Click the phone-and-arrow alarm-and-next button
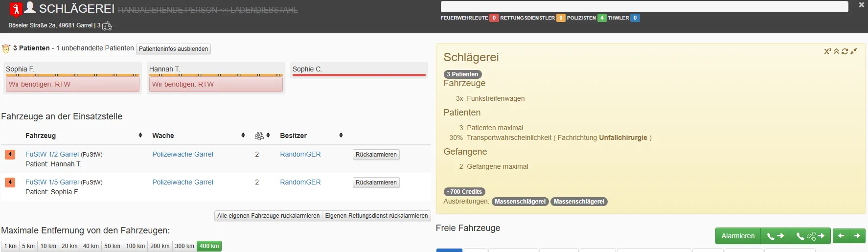The height and width of the screenshot is (252, 868). point(776,236)
